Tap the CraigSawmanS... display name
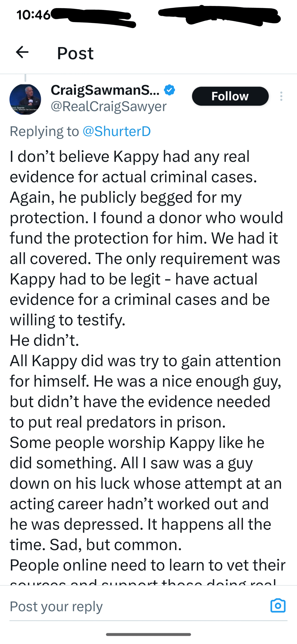 [x=105, y=90]
